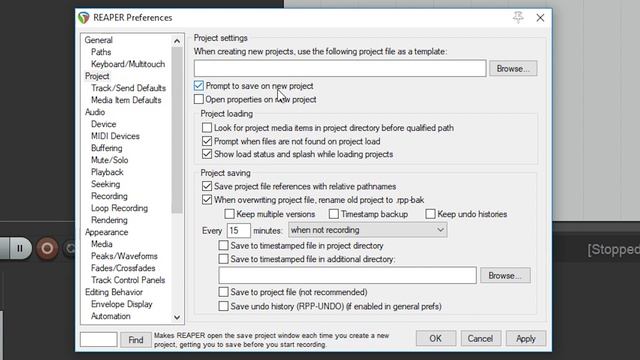Click the pin icon in the Preferences title bar

tap(518, 17)
